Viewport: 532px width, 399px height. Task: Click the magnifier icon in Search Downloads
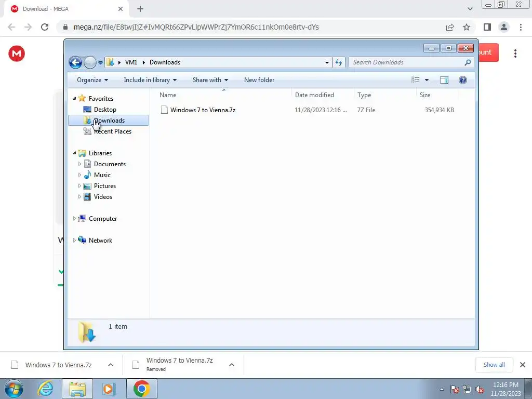coord(468,62)
